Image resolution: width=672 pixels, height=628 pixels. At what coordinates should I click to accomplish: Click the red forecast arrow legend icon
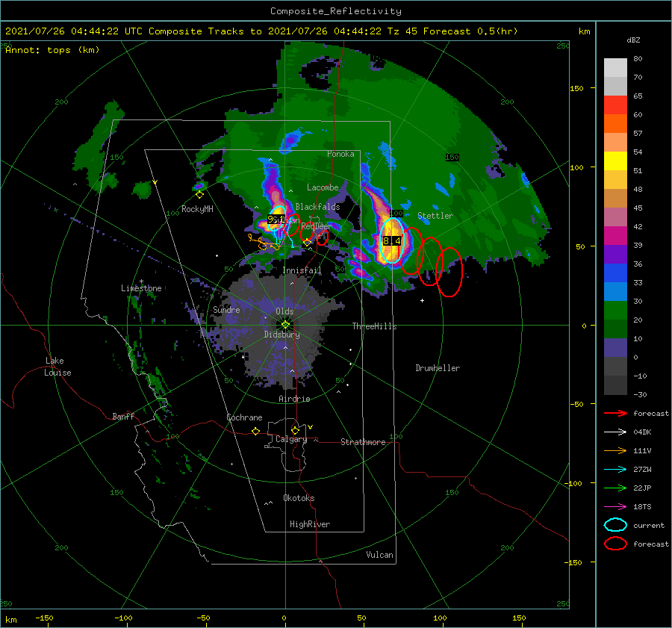coord(615,413)
